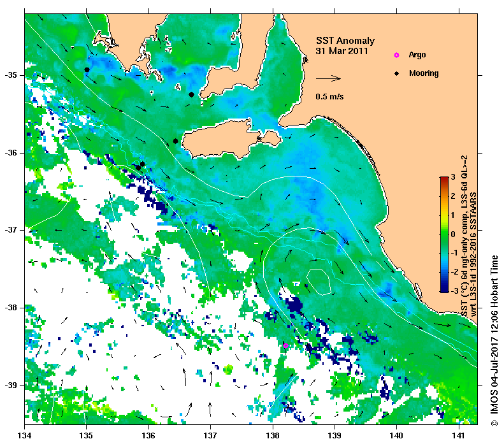Click the longitude label '134'

coord(25,436)
